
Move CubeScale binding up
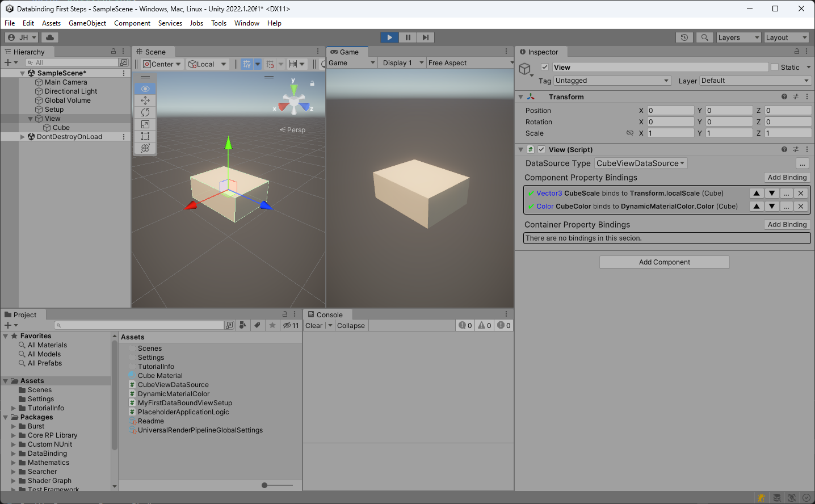click(x=757, y=193)
